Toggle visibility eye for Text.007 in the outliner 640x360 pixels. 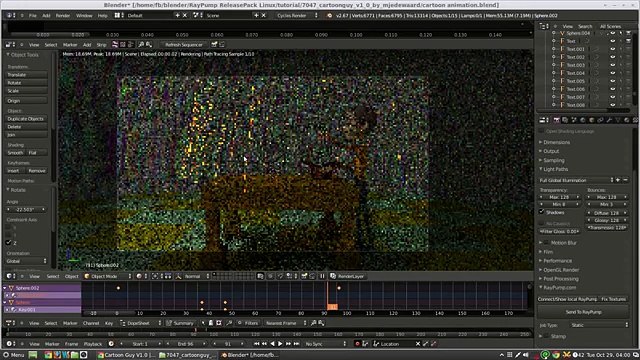[x=613, y=97]
